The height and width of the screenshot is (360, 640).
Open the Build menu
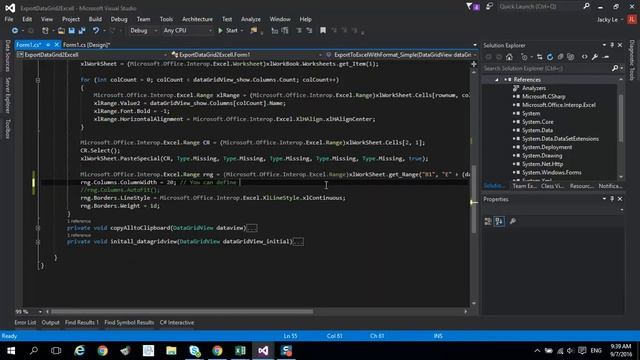point(95,19)
